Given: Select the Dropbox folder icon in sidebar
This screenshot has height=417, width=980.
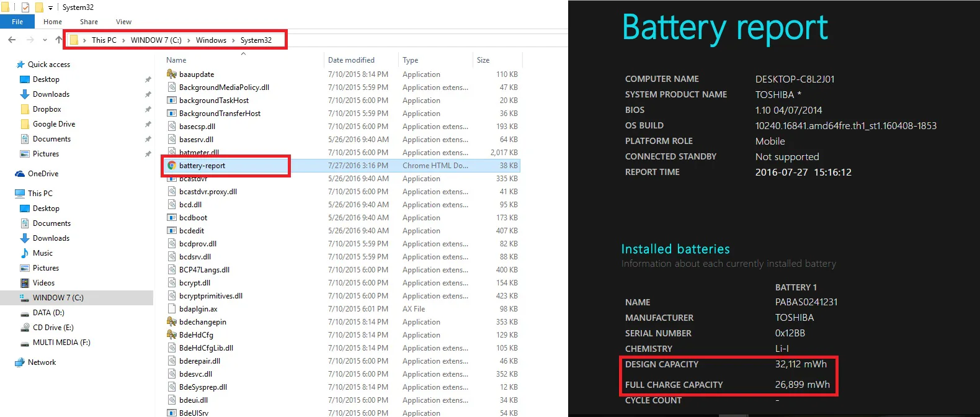Looking at the screenshot, I should tap(25, 109).
